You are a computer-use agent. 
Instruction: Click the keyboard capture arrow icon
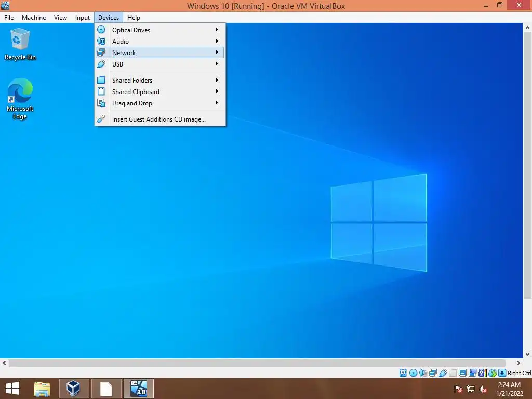502,373
